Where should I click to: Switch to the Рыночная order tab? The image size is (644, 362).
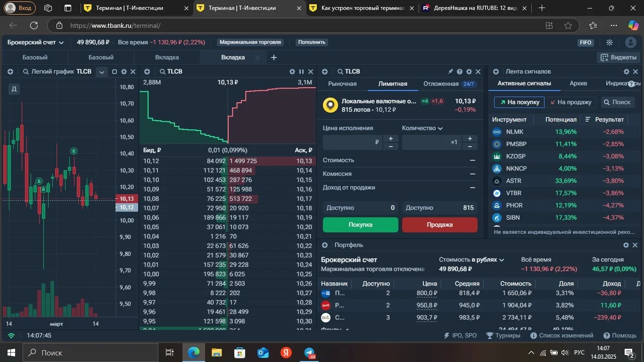point(342,84)
